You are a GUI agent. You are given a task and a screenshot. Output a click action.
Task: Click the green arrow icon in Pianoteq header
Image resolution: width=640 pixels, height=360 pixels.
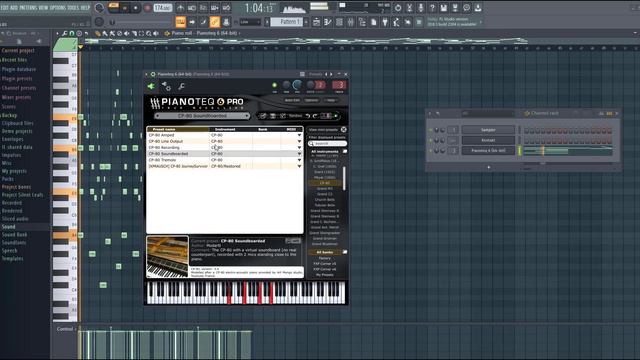click(151, 86)
